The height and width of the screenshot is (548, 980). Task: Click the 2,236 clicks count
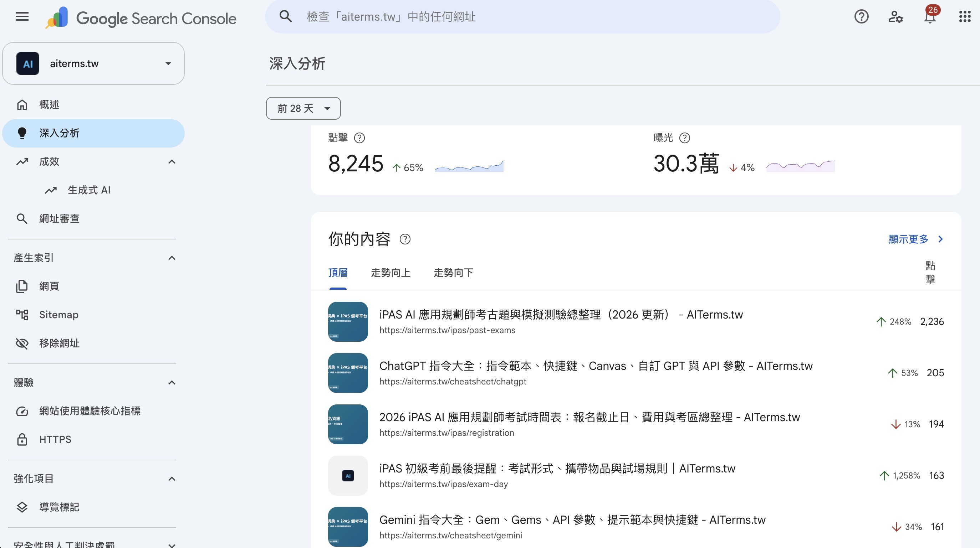coord(932,321)
